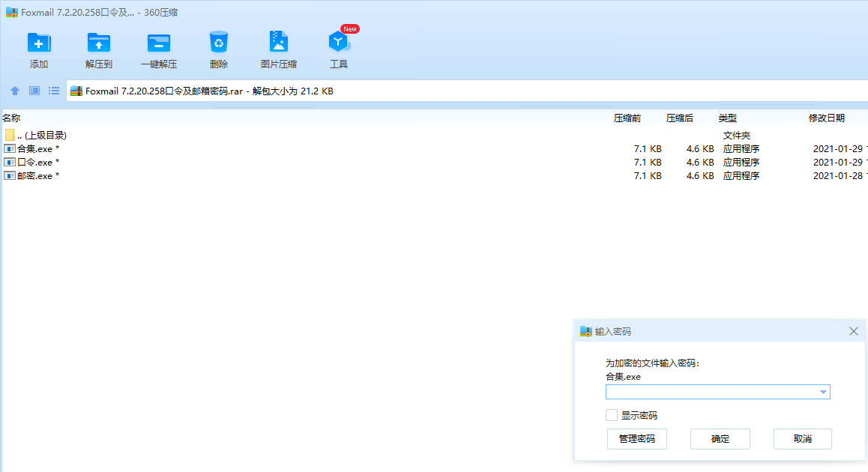Sort by the 压缩后 column header
The image size is (868, 472).
point(680,118)
